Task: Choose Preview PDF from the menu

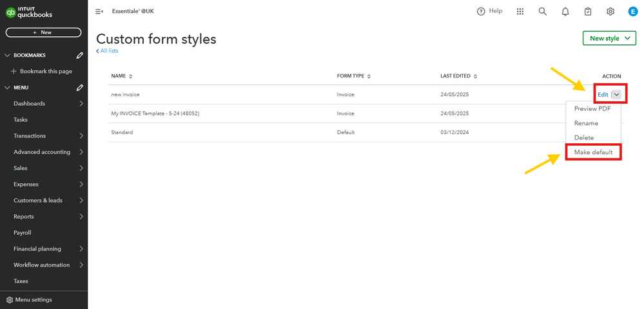Action: (592, 108)
